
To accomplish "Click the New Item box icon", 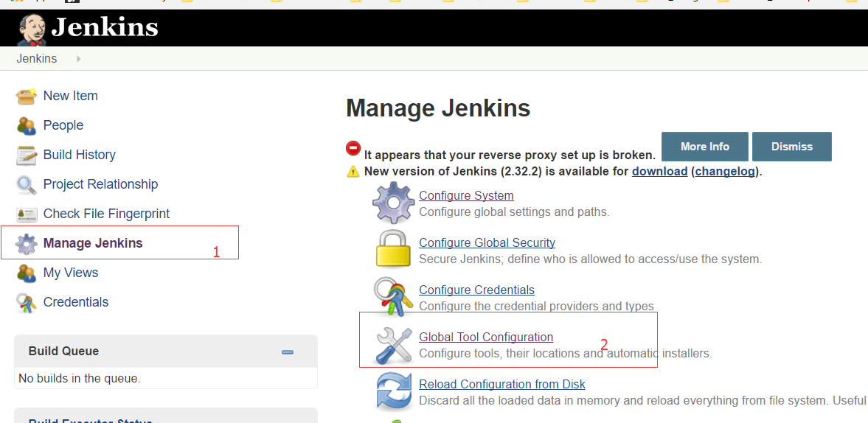I will coord(26,97).
